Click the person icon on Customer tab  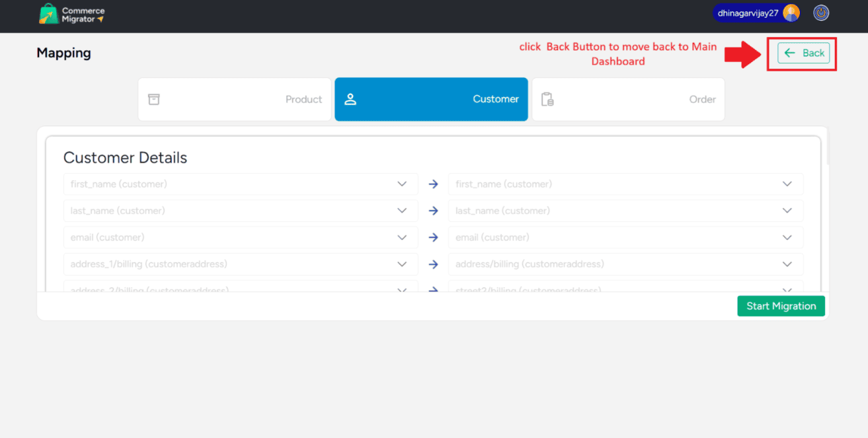(x=350, y=99)
